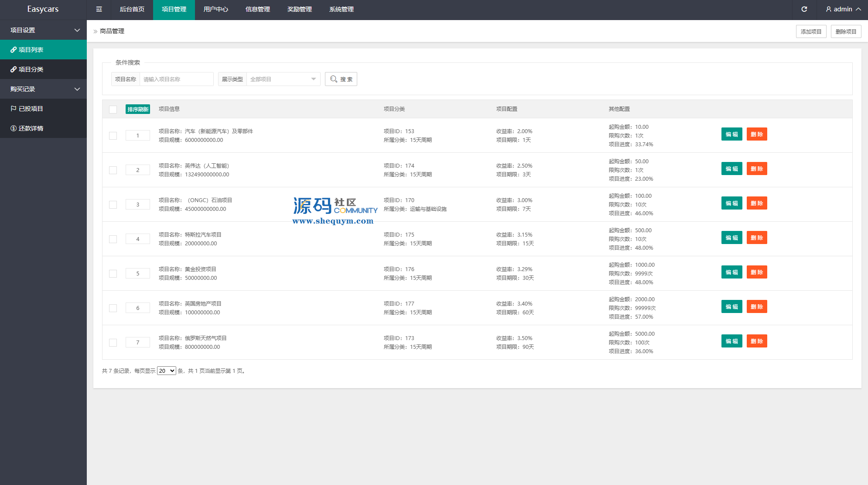The width and height of the screenshot is (868, 485).
Task: Open the 系统管理 top menu
Action: (341, 9)
